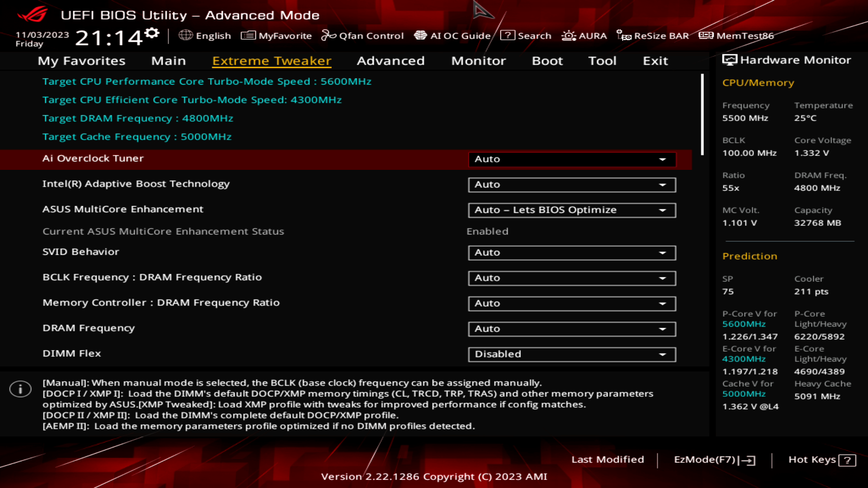Click Target CPU Efficient Core speed text

pyautogui.click(x=192, y=100)
